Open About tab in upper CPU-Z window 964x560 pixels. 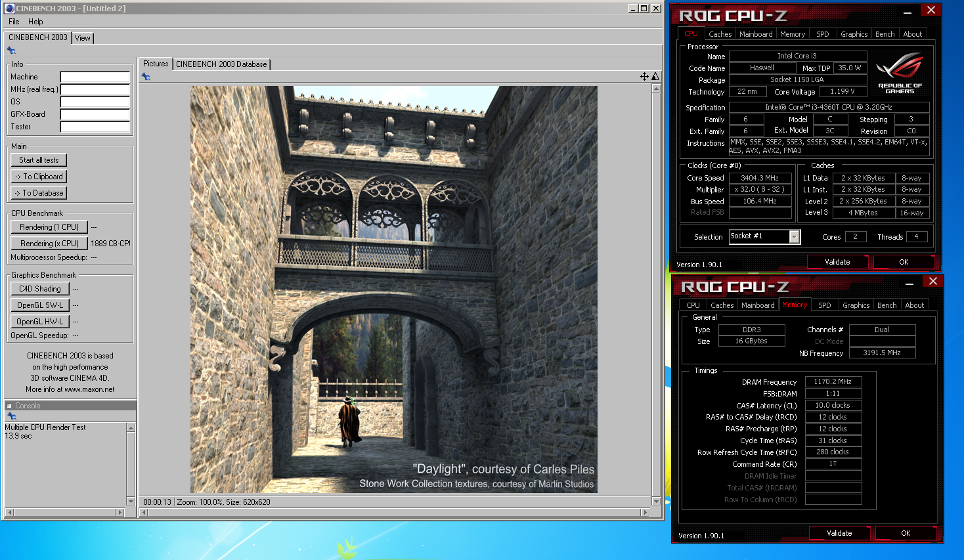pyautogui.click(x=913, y=34)
